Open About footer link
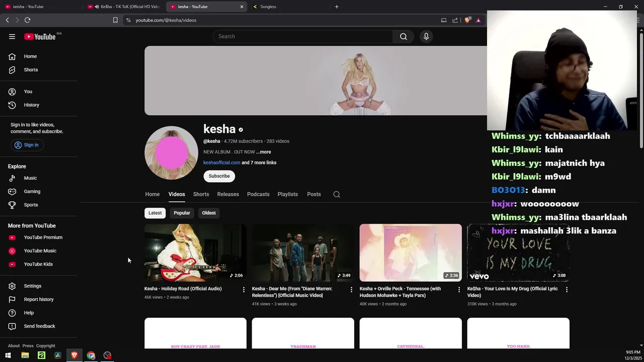The width and height of the screenshot is (644, 362). (14, 346)
